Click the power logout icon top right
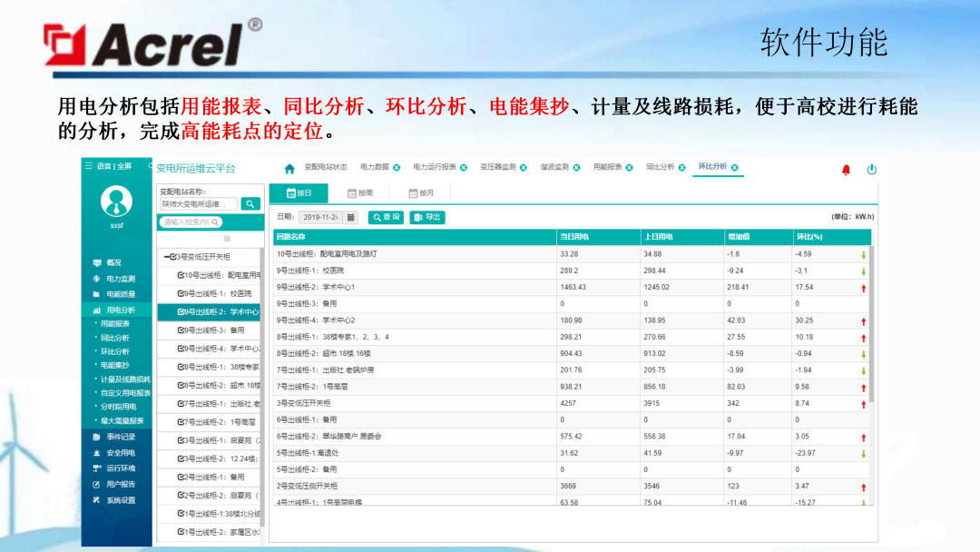Image resolution: width=980 pixels, height=552 pixels. [872, 169]
